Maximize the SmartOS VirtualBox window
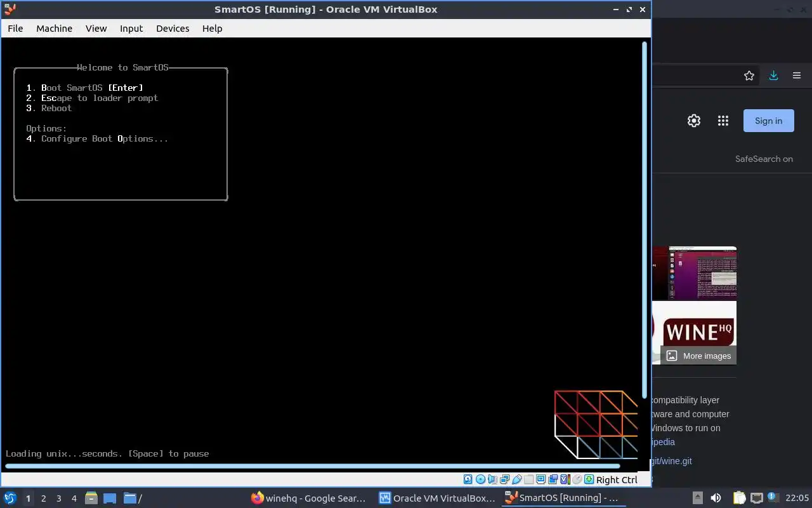 pyautogui.click(x=629, y=10)
